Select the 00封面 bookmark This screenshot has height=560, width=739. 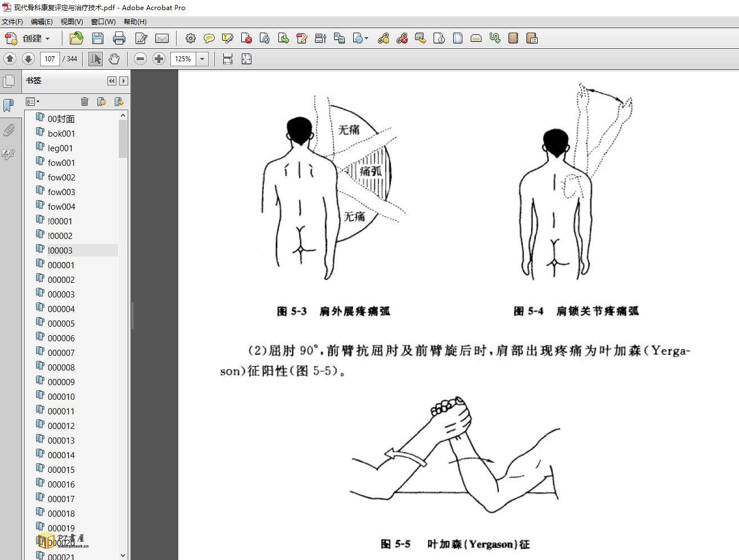pos(61,119)
